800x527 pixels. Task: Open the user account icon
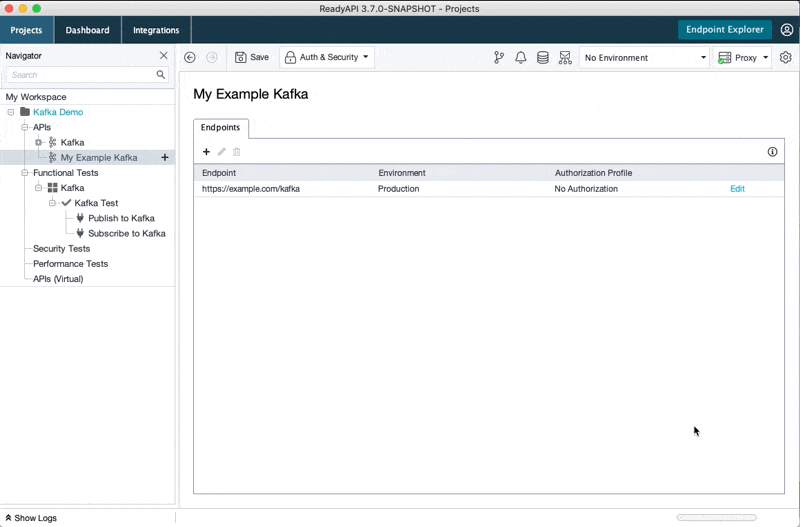coord(787,30)
